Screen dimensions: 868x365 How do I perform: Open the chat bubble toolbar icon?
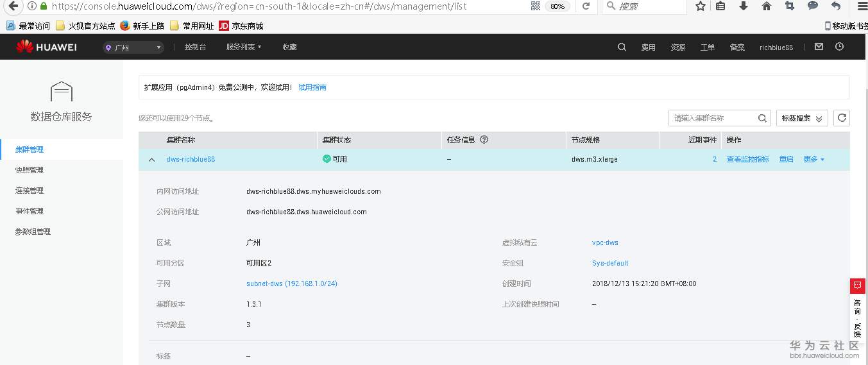(812, 6)
